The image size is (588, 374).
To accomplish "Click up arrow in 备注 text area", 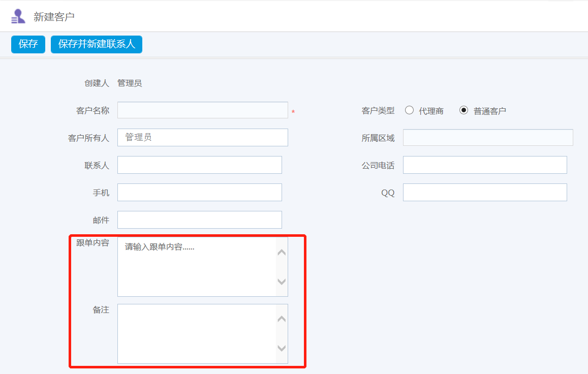I will tap(282, 319).
